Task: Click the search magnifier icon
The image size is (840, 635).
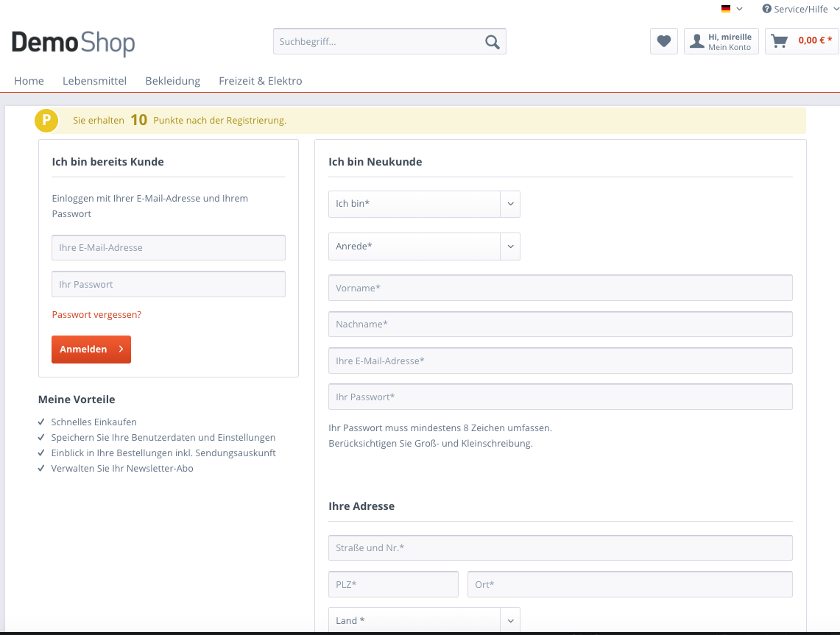Action: [x=493, y=42]
